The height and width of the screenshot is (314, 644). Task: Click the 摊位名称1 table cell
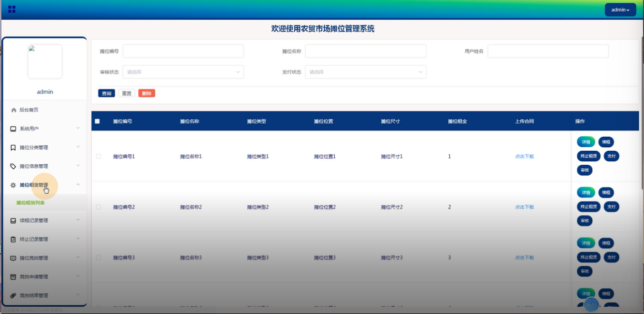(191, 157)
